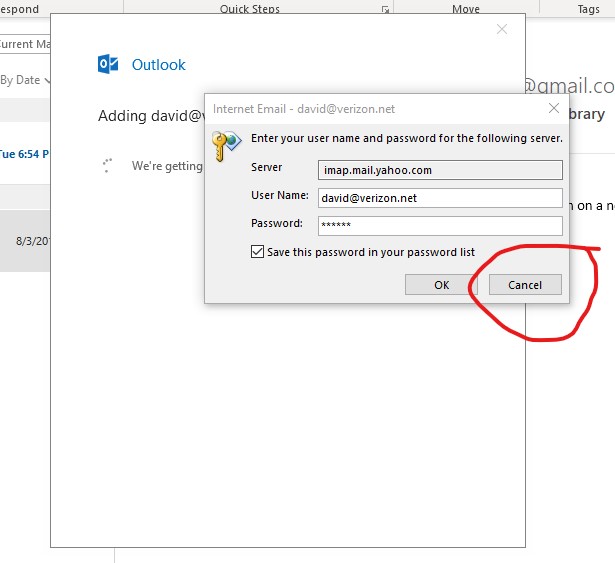615x563 pixels.
Task: Click the 'We're getting' status text
Action: (x=167, y=166)
